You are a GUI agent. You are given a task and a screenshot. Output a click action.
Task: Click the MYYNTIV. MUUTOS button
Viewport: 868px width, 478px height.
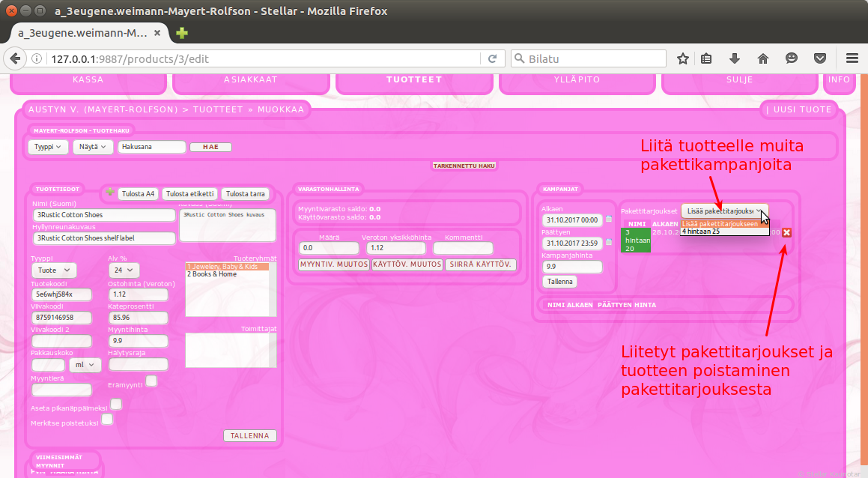(x=333, y=264)
